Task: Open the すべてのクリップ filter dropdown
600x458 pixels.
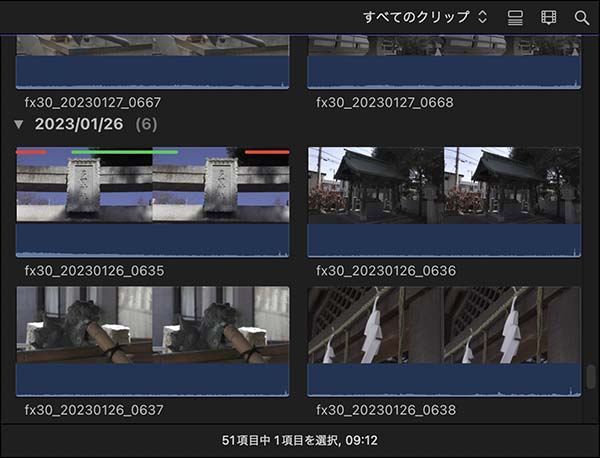Action: tap(425, 17)
